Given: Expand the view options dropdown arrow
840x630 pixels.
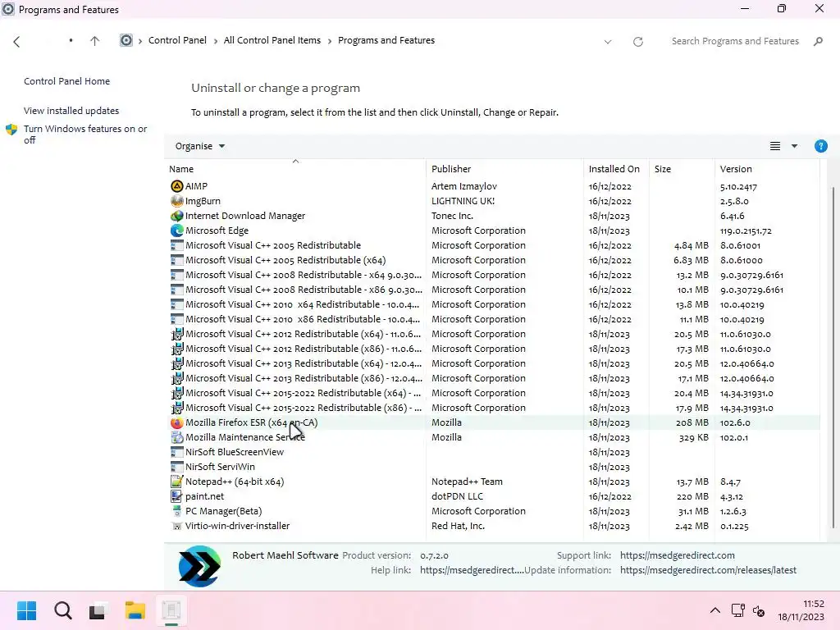Looking at the screenshot, I should [794, 146].
